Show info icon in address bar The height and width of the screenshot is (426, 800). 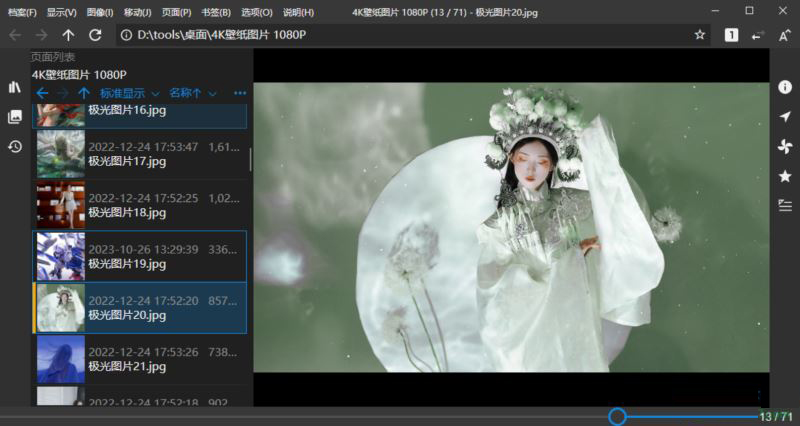tap(126, 35)
